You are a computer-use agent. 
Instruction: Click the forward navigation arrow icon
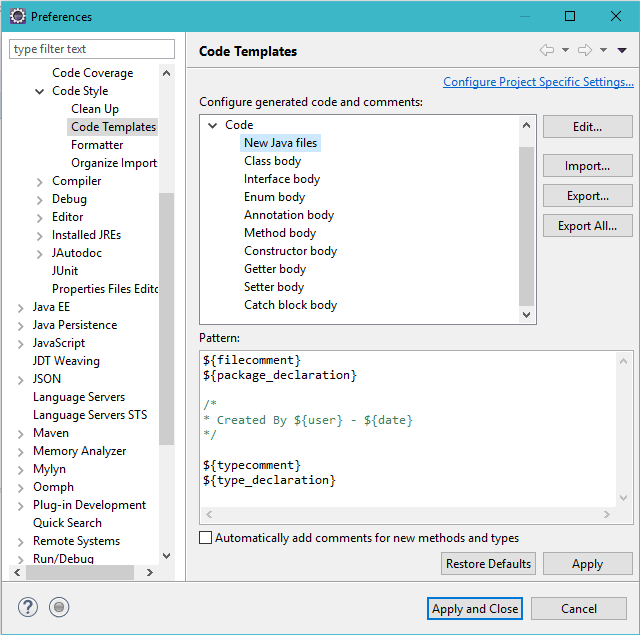point(585,50)
